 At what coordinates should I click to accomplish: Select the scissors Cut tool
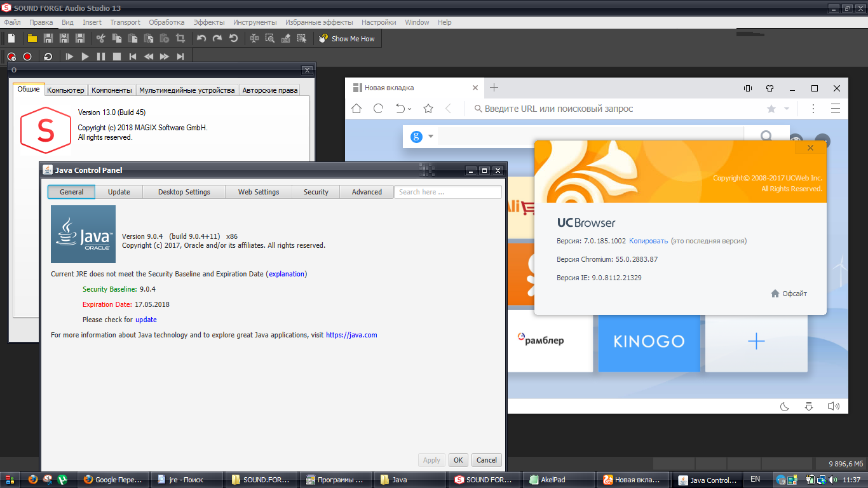pos(100,39)
